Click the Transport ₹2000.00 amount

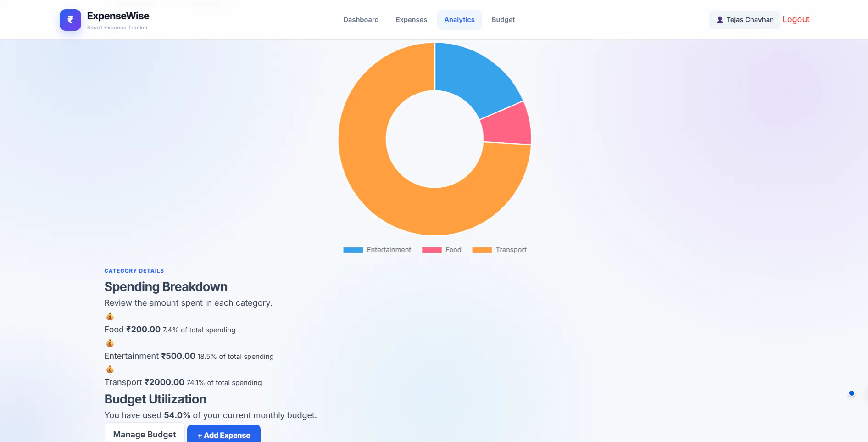tap(164, 382)
